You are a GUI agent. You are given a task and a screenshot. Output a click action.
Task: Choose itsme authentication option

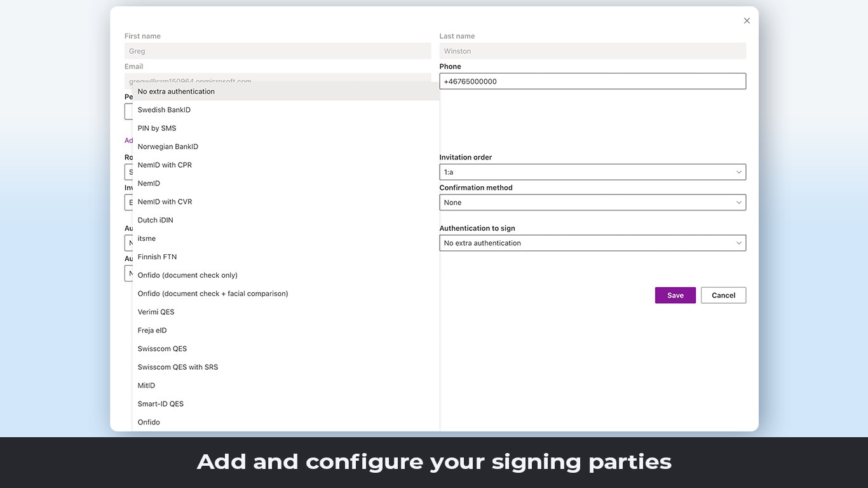tap(147, 239)
